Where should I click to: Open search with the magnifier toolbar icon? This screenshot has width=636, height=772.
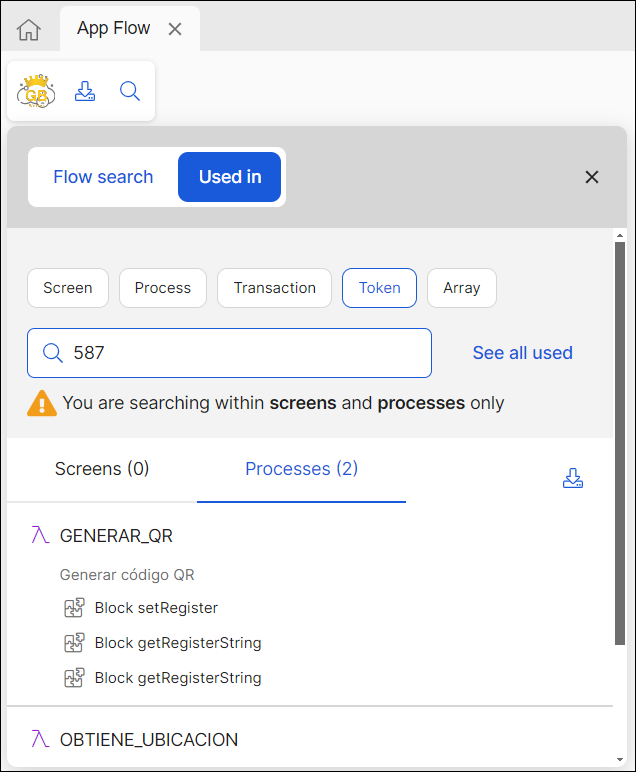(130, 92)
